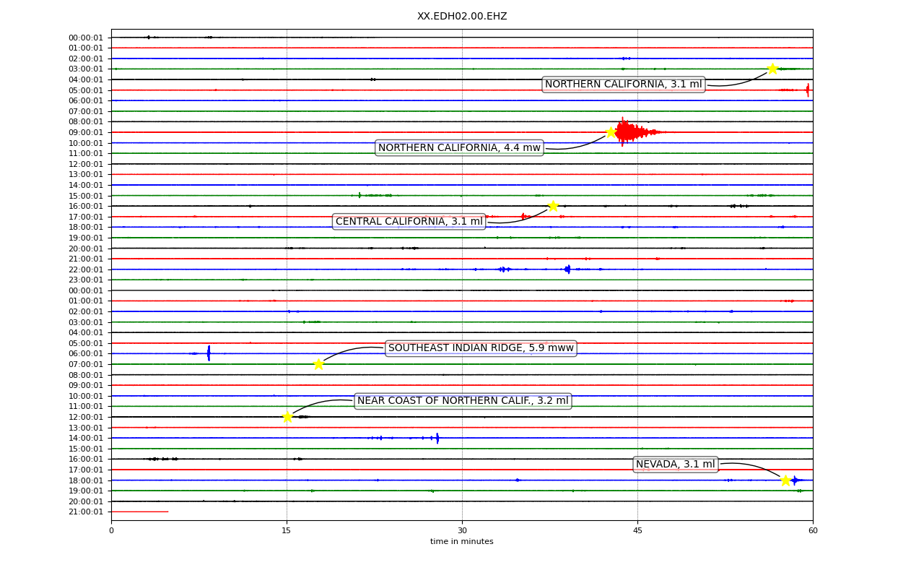
Task: Click the large red seismic burst at 09:00:01
Action: pyautogui.click(x=629, y=132)
